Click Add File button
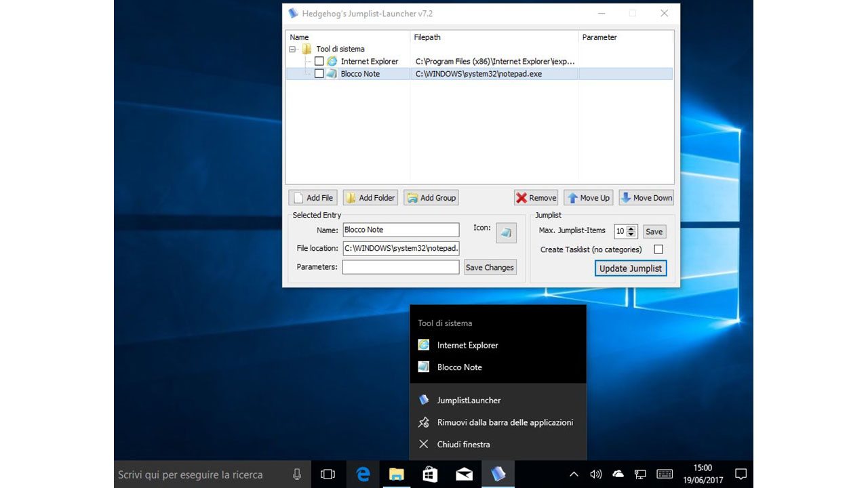Viewport: 868px width, 488px height. click(313, 198)
